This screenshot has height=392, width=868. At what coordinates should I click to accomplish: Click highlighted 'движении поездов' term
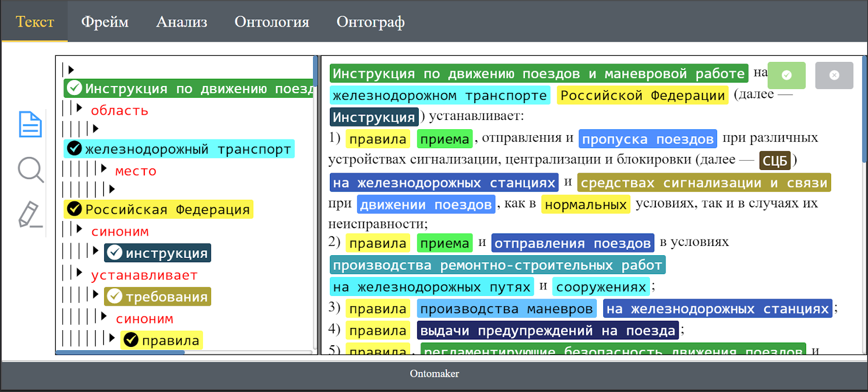[426, 205]
